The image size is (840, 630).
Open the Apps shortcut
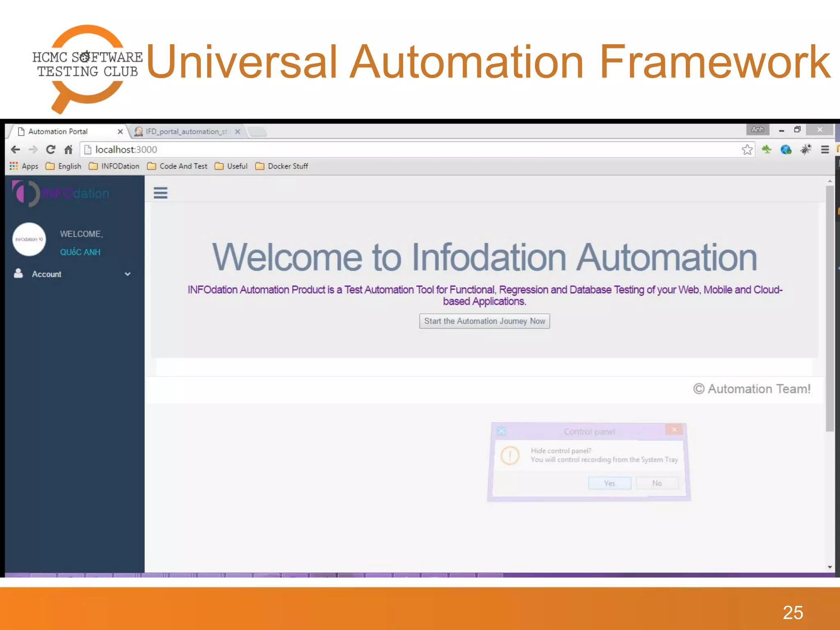24,166
